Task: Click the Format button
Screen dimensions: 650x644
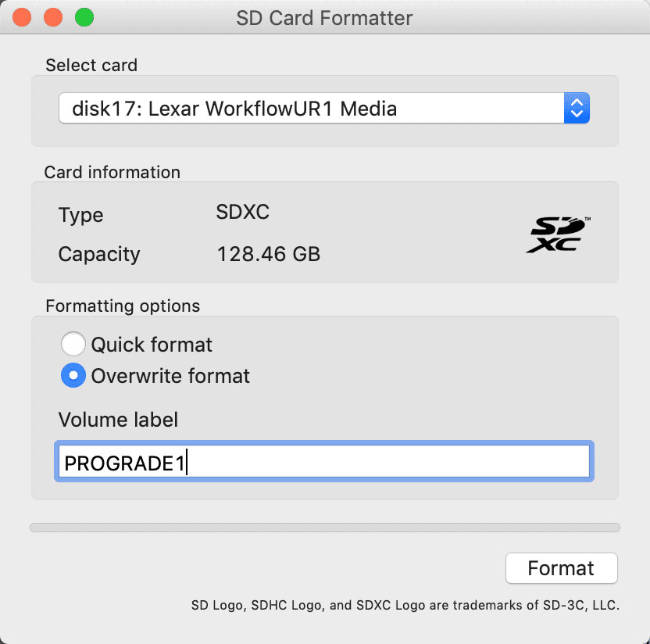Action: tap(561, 568)
